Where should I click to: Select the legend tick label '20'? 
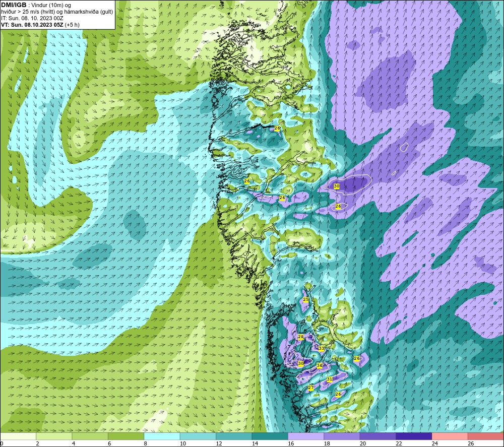(x=363, y=444)
